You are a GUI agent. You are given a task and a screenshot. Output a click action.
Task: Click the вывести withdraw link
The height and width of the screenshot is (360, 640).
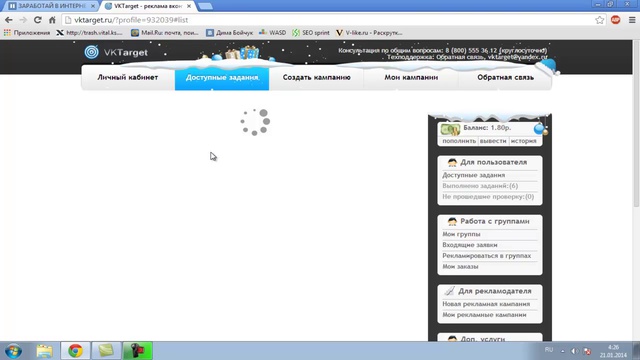coord(493,141)
